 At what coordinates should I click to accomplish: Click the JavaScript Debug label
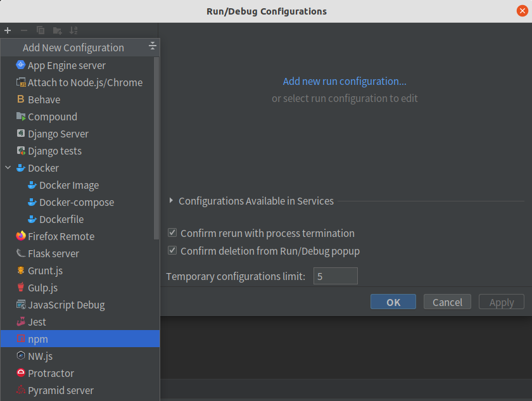[x=66, y=305]
